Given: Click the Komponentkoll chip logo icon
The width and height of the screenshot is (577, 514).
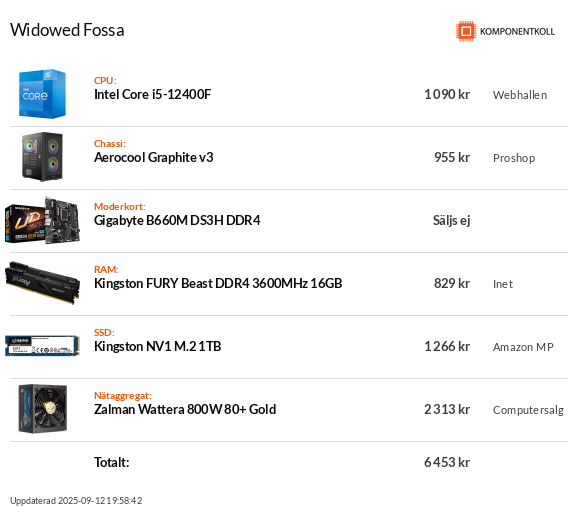Looking at the screenshot, I should point(466,31).
